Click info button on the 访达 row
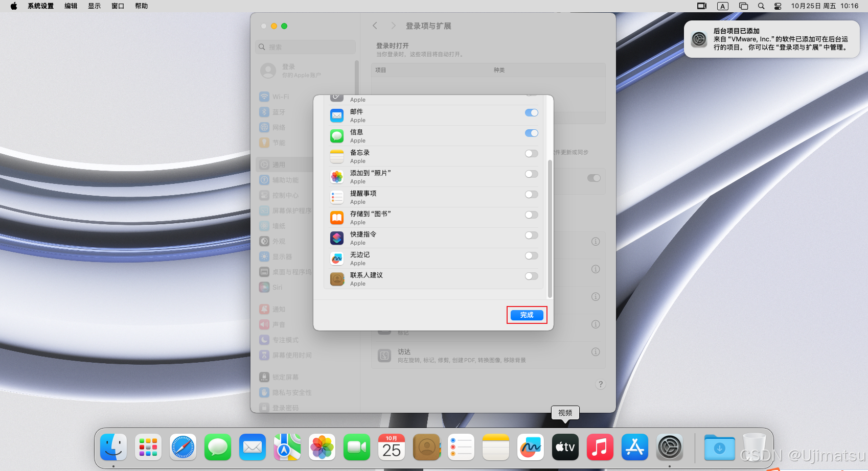Viewport: 868px width, 471px height. (x=596, y=351)
